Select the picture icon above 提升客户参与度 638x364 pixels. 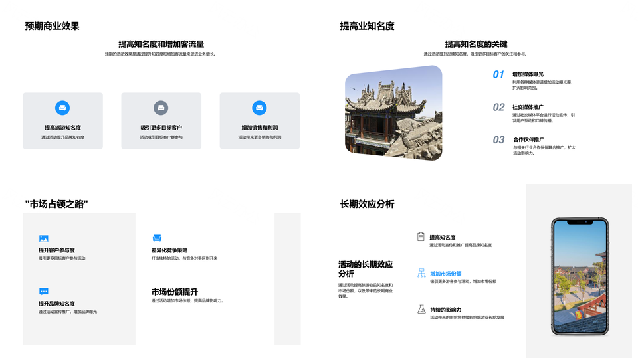[x=44, y=238]
